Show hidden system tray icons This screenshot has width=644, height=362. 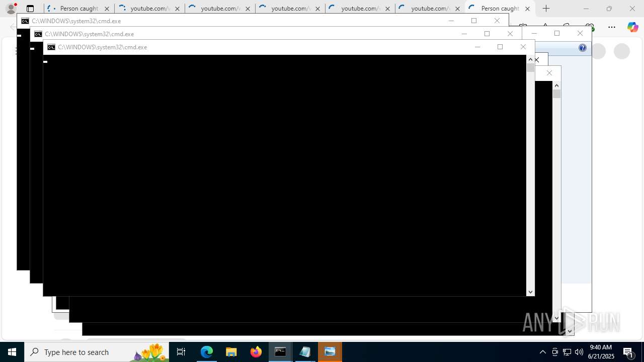click(543, 352)
